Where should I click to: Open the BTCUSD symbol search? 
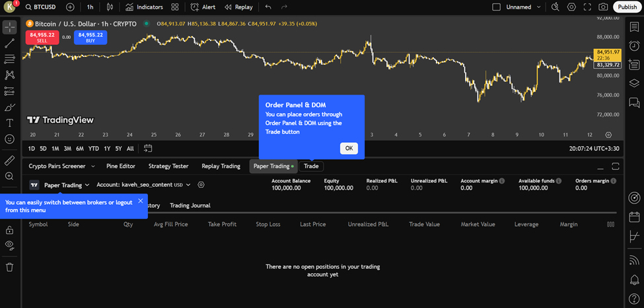click(41, 7)
